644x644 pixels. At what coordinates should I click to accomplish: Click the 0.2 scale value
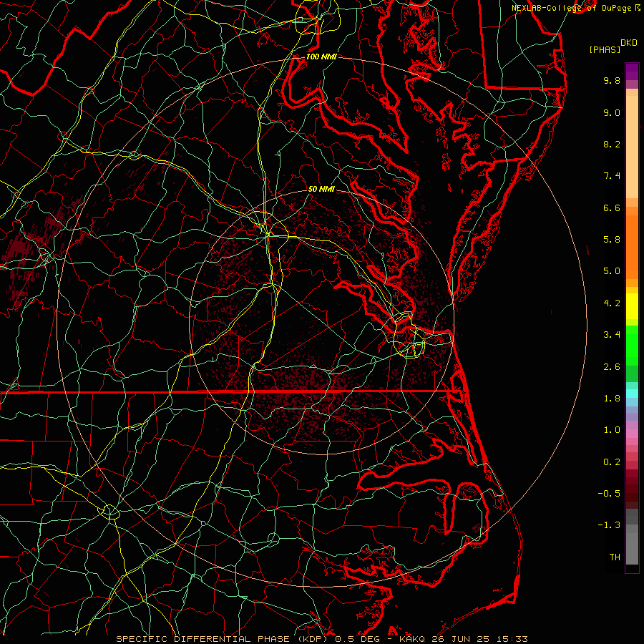[x=612, y=462]
